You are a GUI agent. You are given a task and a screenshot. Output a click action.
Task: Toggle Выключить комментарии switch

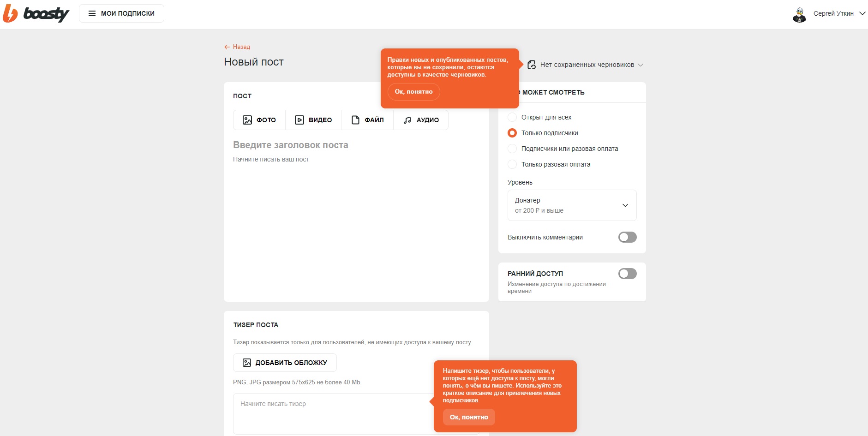pyautogui.click(x=627, y=237)
